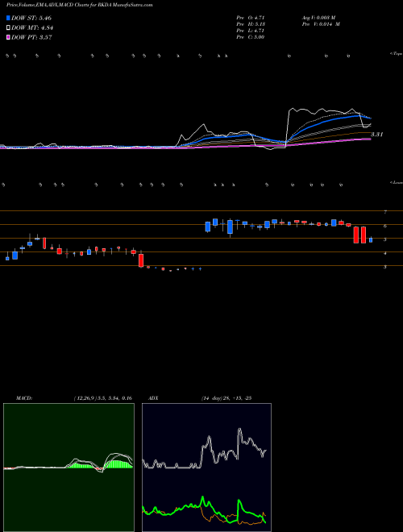This screenshot has width=403, height=532.
Task: Click the chart title mentioning MunafaSutra.com
Action: pos(79,5)
